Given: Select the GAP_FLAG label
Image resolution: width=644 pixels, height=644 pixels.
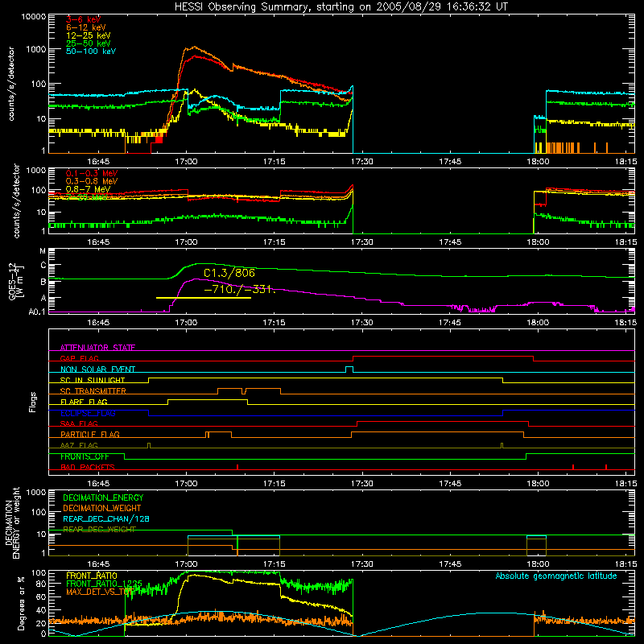Looking at the screenshot, I should pyautogui.click(x=79, y=358).
